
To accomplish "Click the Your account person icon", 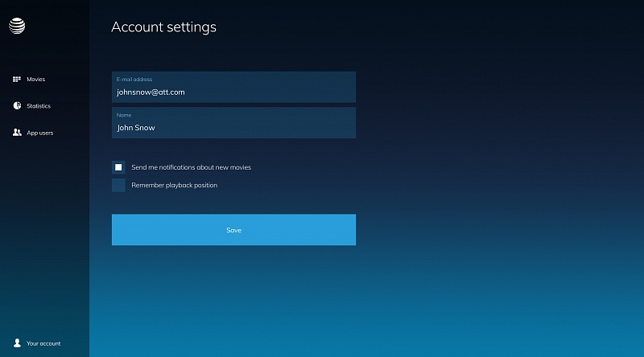I will tap(17, 343).
